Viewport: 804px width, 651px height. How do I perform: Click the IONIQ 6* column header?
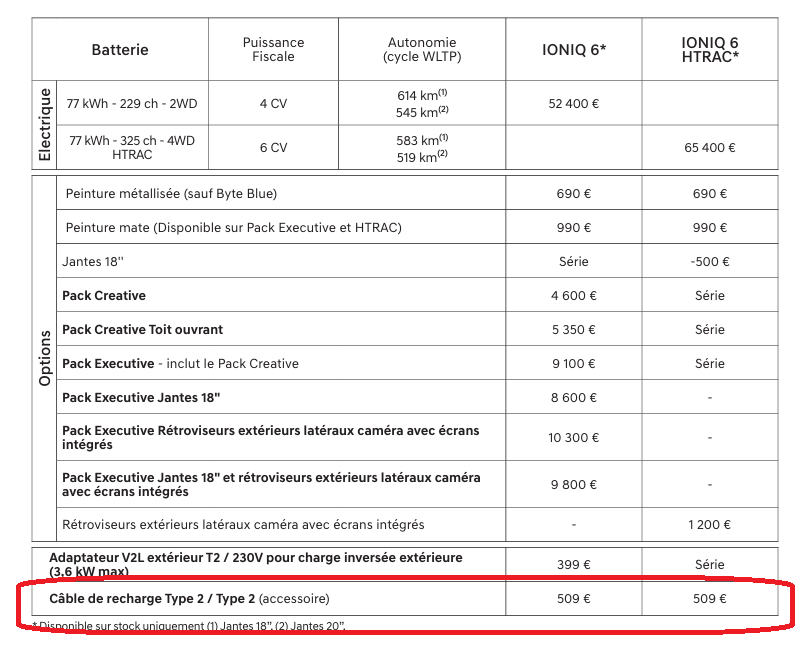574,50
